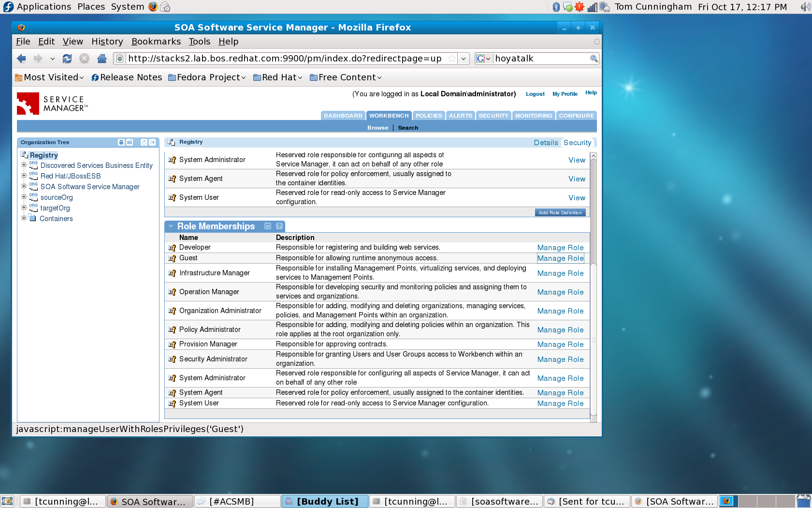Click the Policy Administrator role icon
The width and height of the screenshot is (812, 508).
(172, 330)
